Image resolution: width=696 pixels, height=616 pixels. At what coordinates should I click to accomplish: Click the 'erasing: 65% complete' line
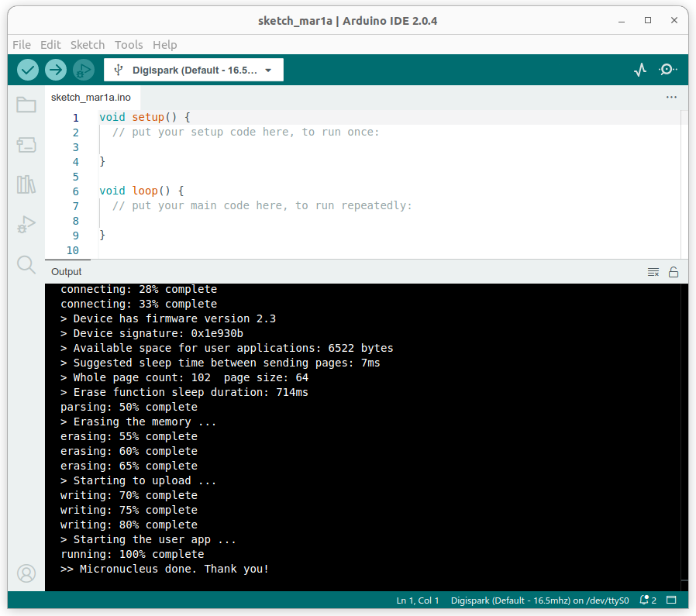point(129,466)
